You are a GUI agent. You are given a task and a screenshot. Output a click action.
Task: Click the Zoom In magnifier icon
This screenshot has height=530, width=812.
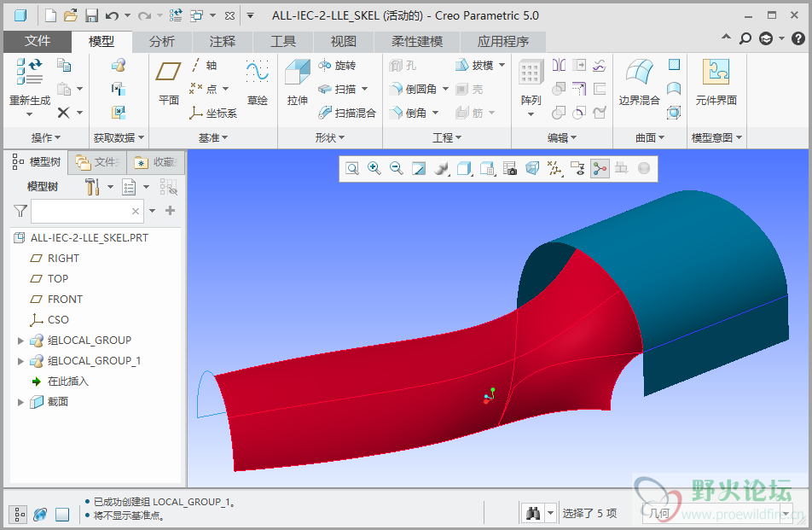pyautogui.click(x=374, y=168)
